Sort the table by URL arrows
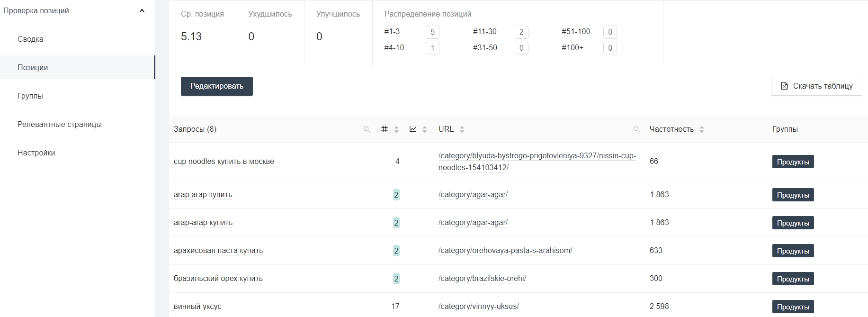868x317 pixels. click(x=462, y=129)
